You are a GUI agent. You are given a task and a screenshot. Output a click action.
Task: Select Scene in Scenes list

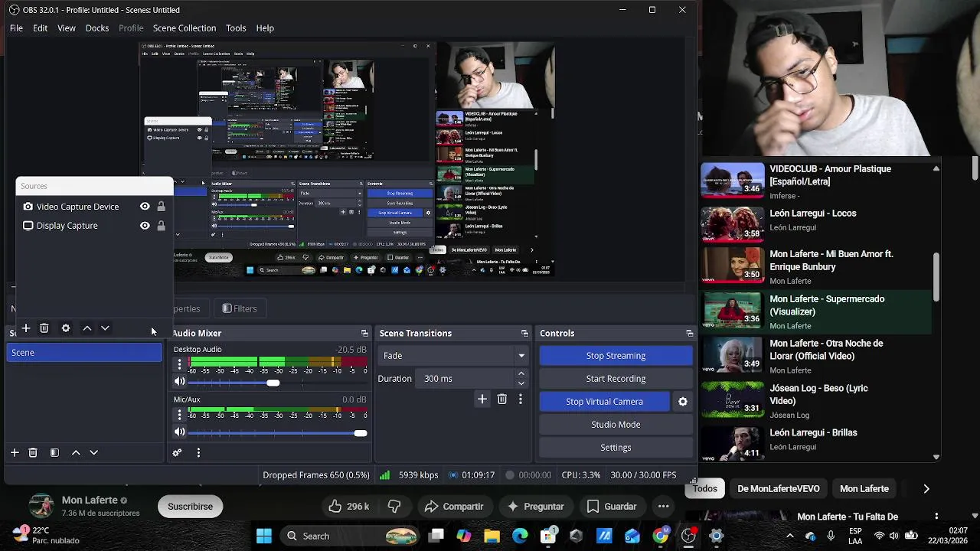click(x=84, y=353)
